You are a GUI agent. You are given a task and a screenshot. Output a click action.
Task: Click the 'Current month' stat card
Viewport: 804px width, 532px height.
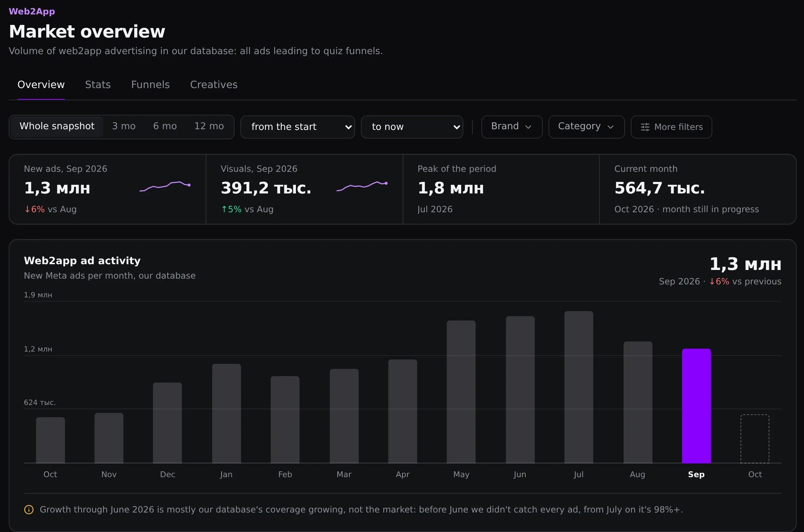point(698,189)
